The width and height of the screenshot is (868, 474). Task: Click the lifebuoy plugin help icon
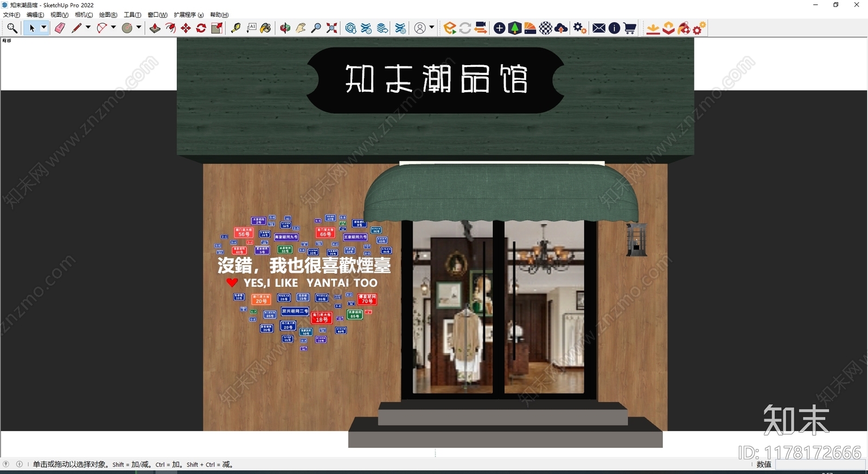click(684, 28)
